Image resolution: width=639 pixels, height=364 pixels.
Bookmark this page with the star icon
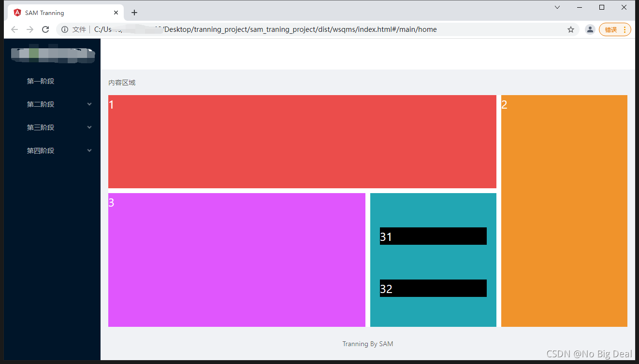click(x=571, y=29)
